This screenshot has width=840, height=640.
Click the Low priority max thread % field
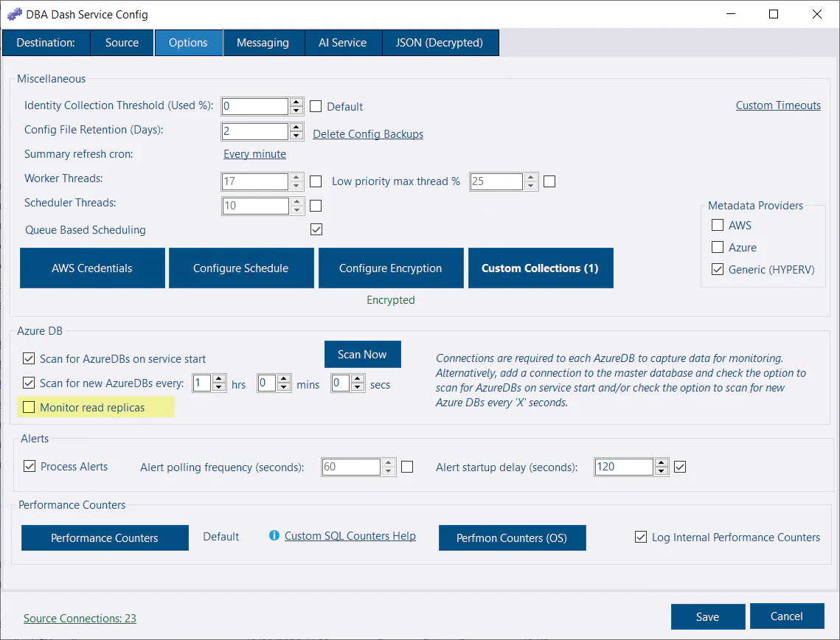click(x=496, y=181)
